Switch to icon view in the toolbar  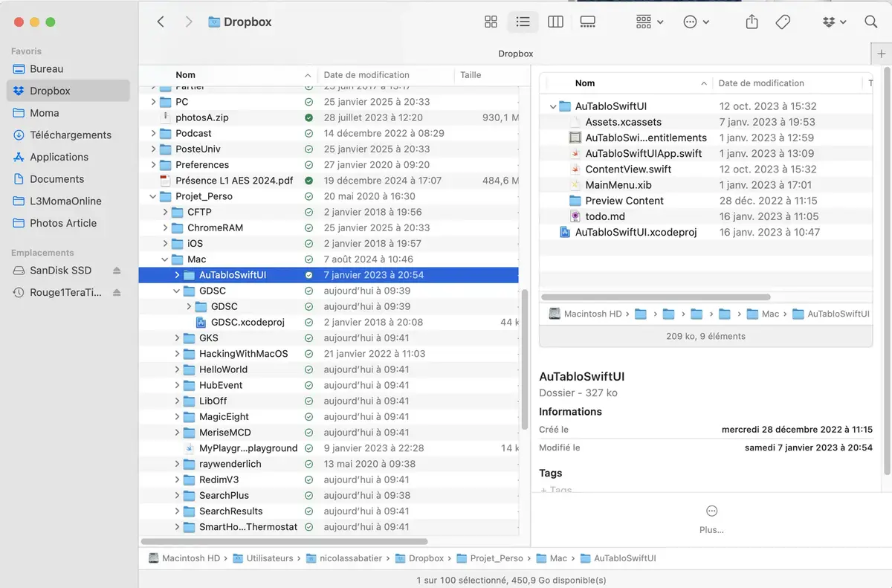coord(491,22)
